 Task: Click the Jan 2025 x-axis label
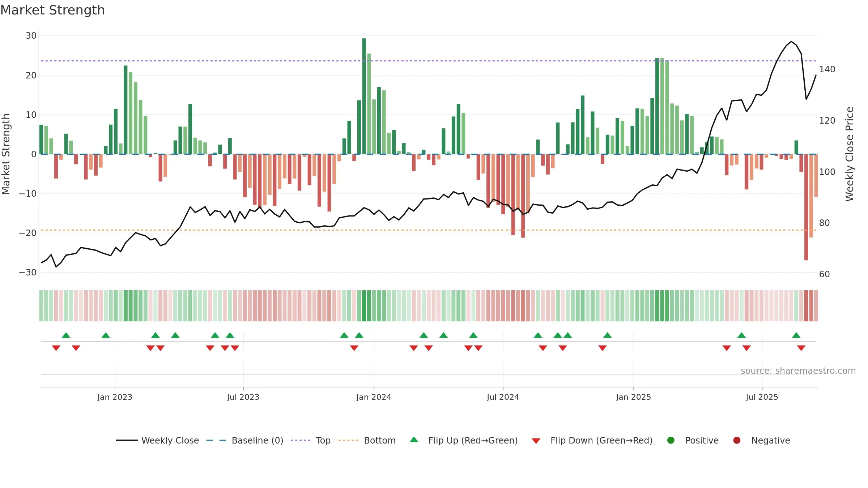coord(633,397)
